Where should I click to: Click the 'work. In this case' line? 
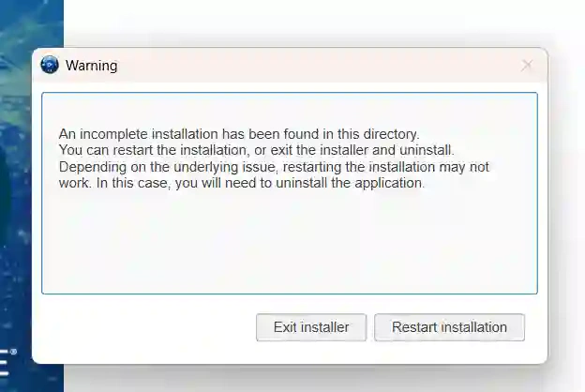[x=242, y=184]
